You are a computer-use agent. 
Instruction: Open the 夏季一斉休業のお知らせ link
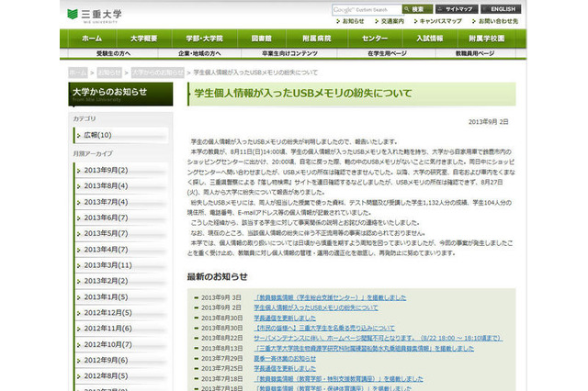coord(285,359)
